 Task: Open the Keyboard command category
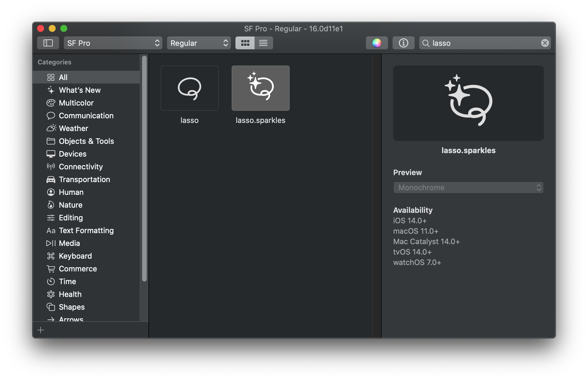(x=75, y=256)
